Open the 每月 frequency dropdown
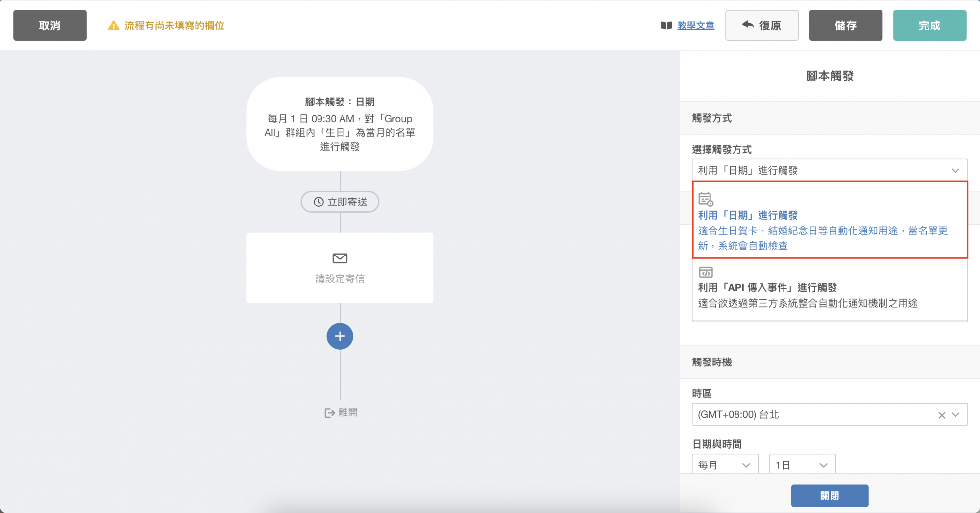The height and width of the screenshot is (513, 980). click(725, 464)
